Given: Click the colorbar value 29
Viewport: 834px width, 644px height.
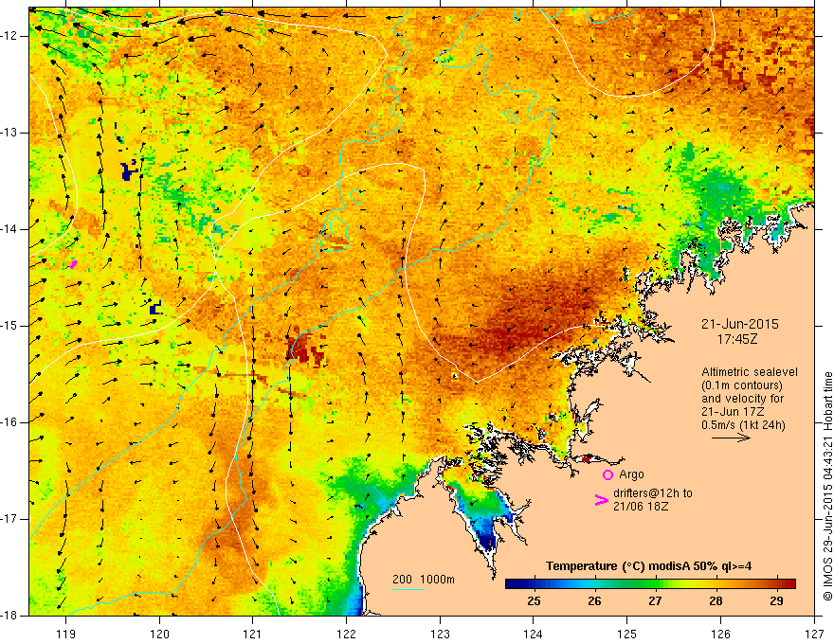Looking at the screenshot, I should point(776,601).
